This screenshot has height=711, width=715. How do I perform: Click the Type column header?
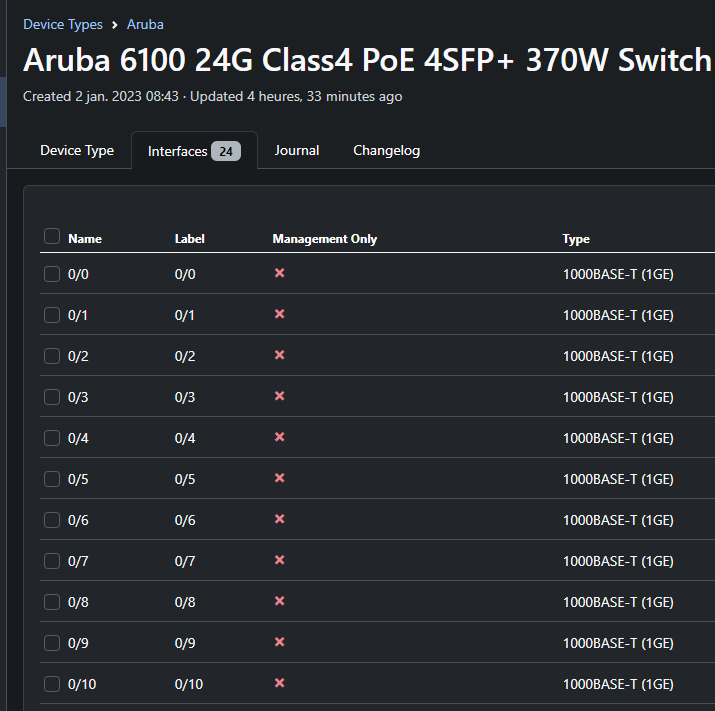[x=576, y=239]
